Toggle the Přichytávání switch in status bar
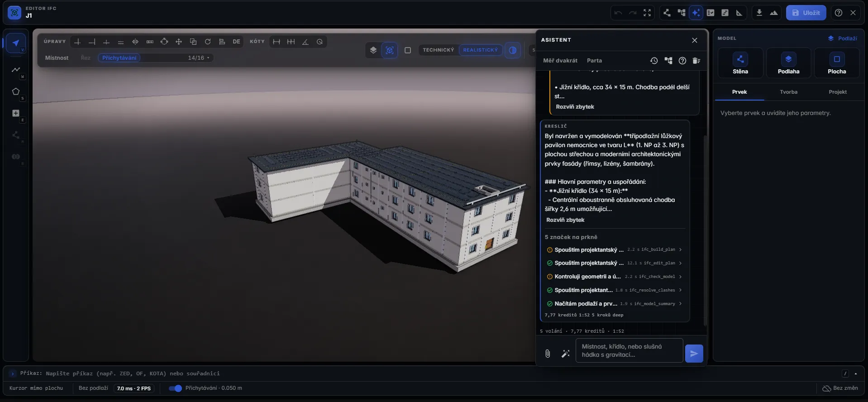This screenshot has width=868, height=402. [175, 388]
